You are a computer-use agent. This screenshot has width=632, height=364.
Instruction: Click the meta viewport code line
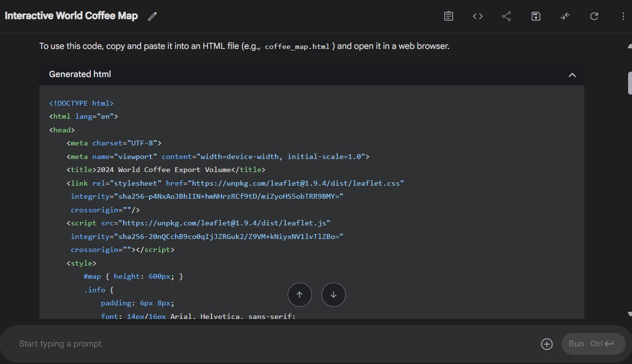click(x=218, y=157)
